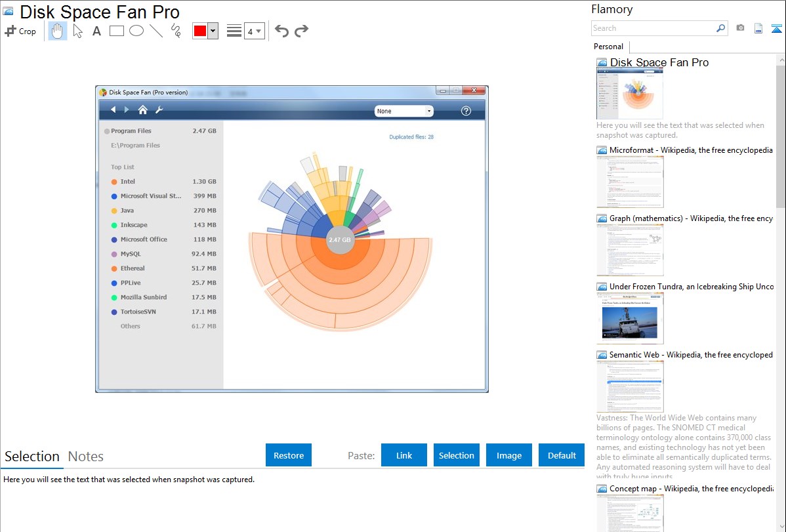Select the ellipse drawing tool
This screenshot has height=532, width=786.
click(x=136, y=31)
